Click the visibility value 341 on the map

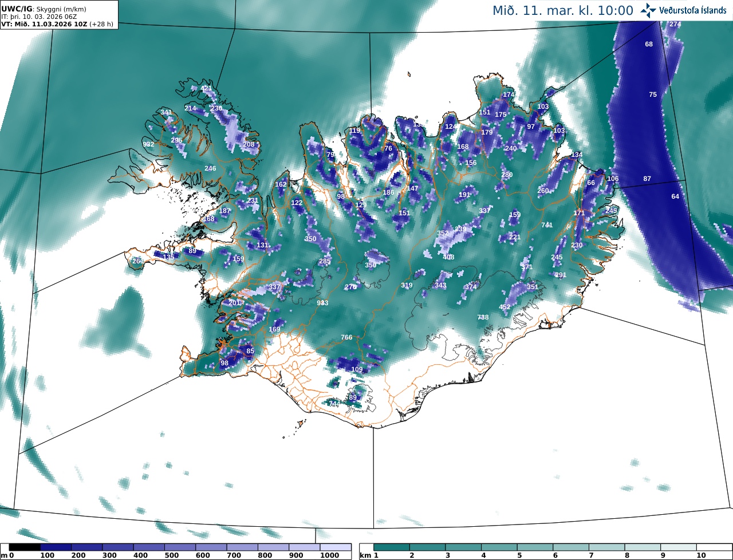pos(166,112)
